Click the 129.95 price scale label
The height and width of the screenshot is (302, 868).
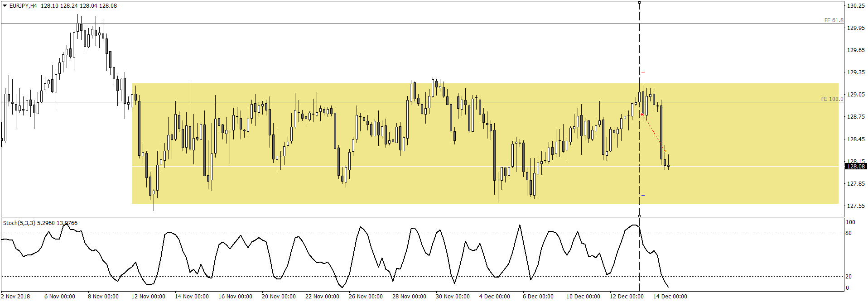[x=856, y=28]
